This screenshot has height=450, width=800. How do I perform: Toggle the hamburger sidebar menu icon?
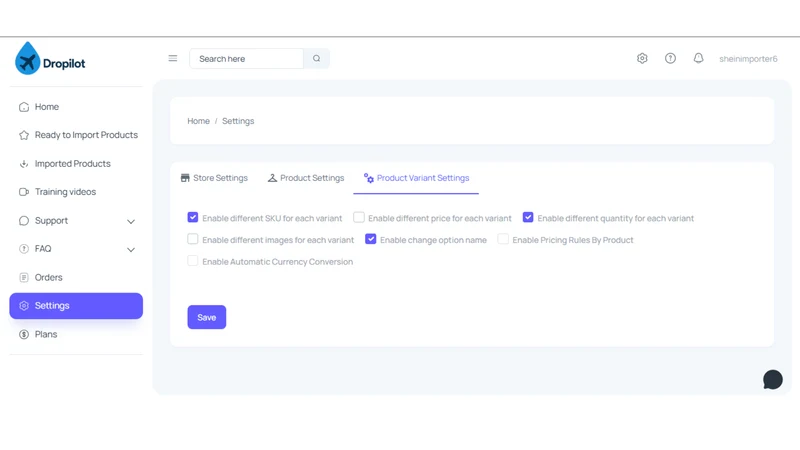point(173,58)
